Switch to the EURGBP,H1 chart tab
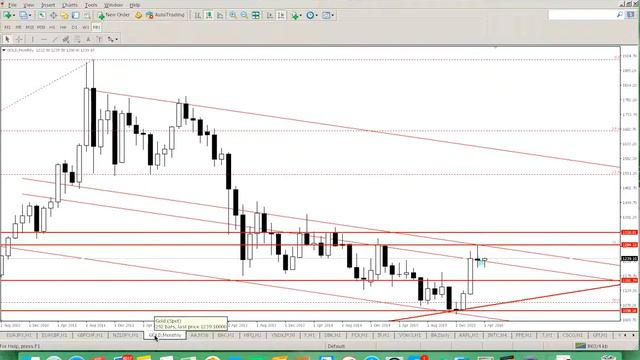 [x=54, y=335]
